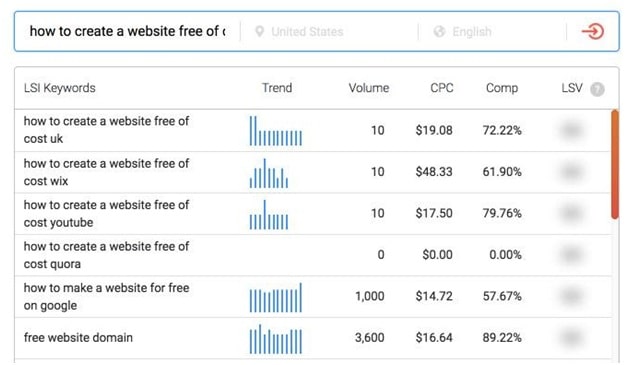628x365 pixels.
Task: Select keyword ending in 'cost quora'
Action: 106,255
